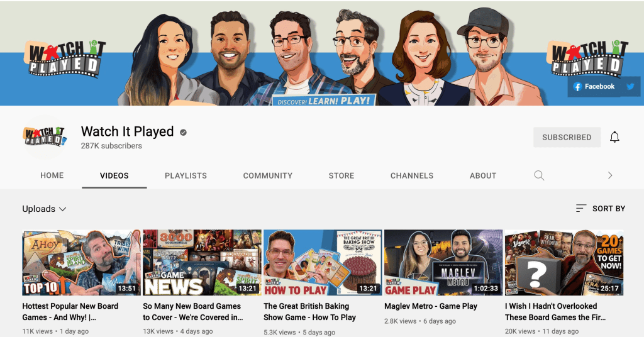Image resolution: width=644 pixels, height=337 pixels.
Task: Switch to the Home tab
Action: click(x=52, y=175)
